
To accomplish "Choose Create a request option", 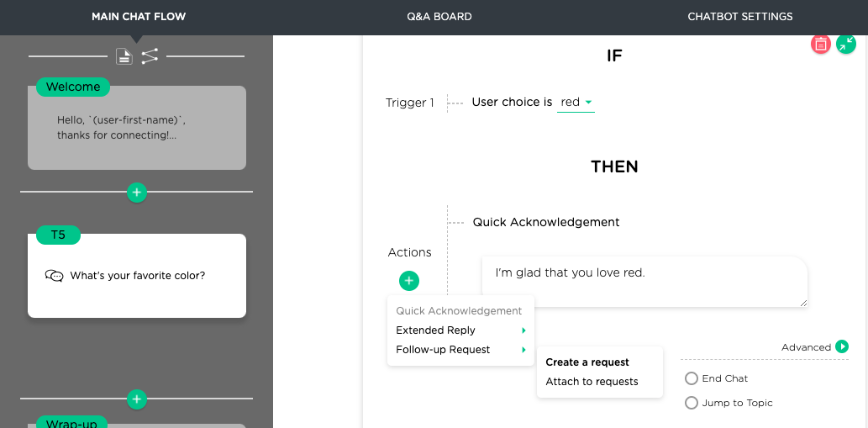I will (x=587, y=362).
